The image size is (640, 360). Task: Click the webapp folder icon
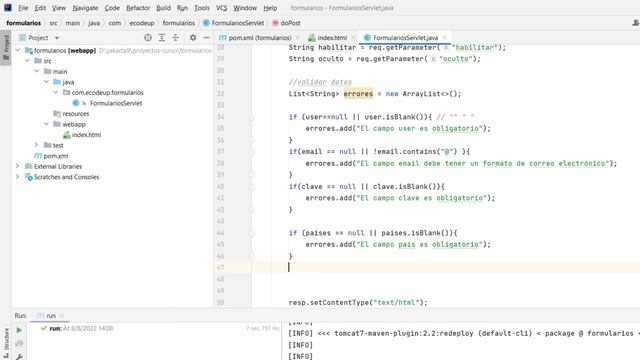[x=57, y=124]
